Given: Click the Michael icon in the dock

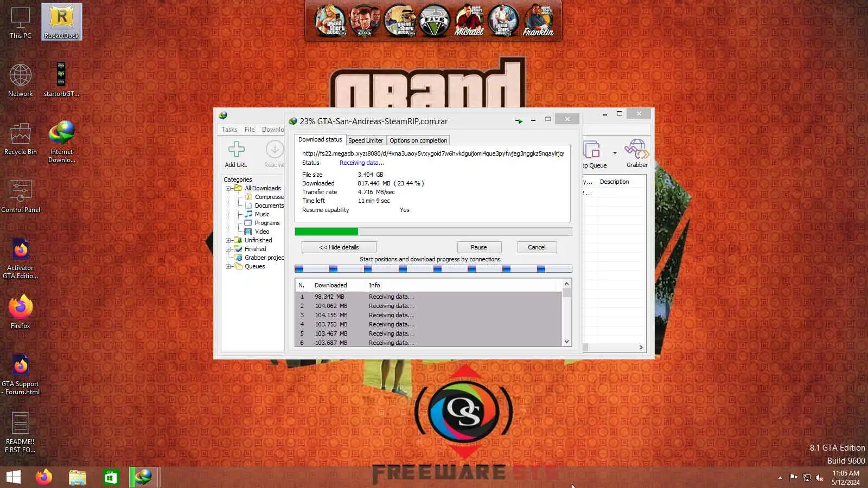Looking at the screenshot, I should click(x=469, y=21).
